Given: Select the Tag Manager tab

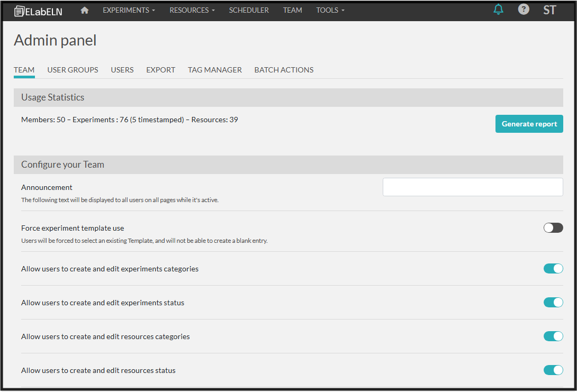Looking at the screenshot, I should pyautogui.click(x=215, y=70).
